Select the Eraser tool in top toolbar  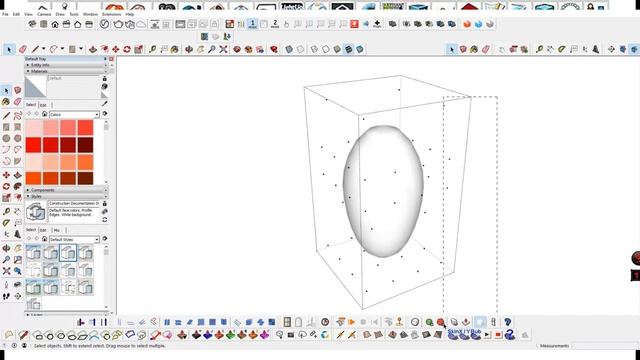(22, 49)
